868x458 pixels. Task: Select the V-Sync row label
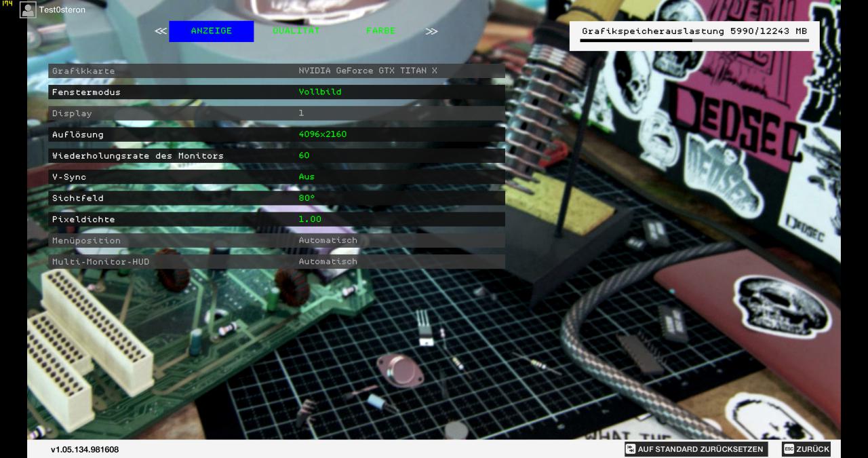(x=69, y=176)
